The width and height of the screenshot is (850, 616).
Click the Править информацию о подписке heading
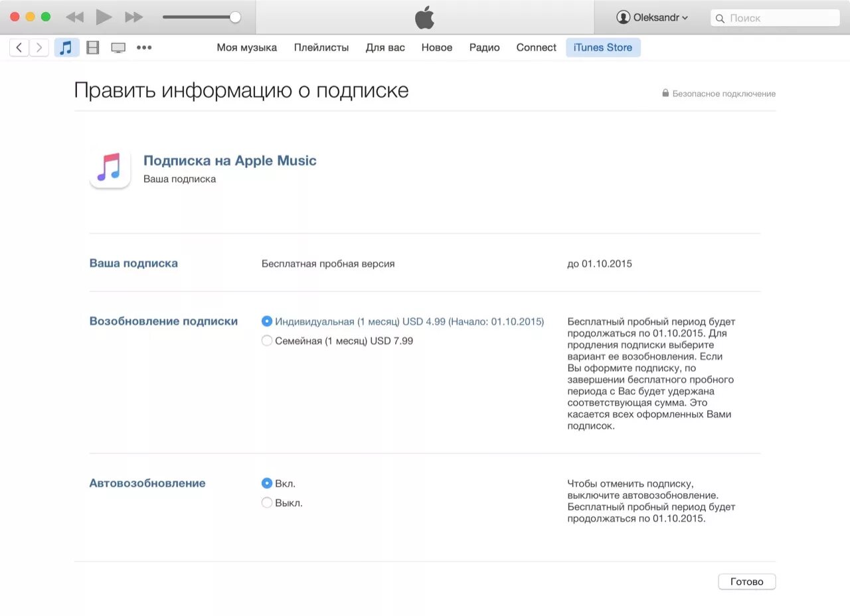tap(241, 90)
